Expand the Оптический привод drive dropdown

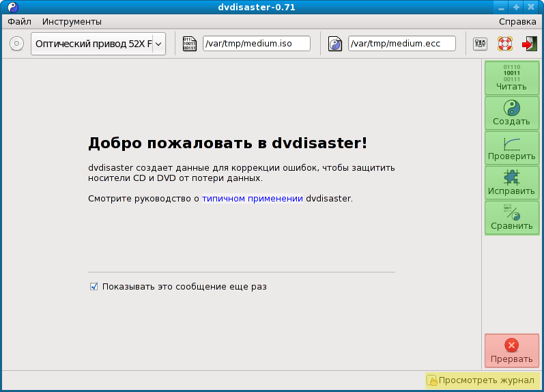[x=98, y=44]
